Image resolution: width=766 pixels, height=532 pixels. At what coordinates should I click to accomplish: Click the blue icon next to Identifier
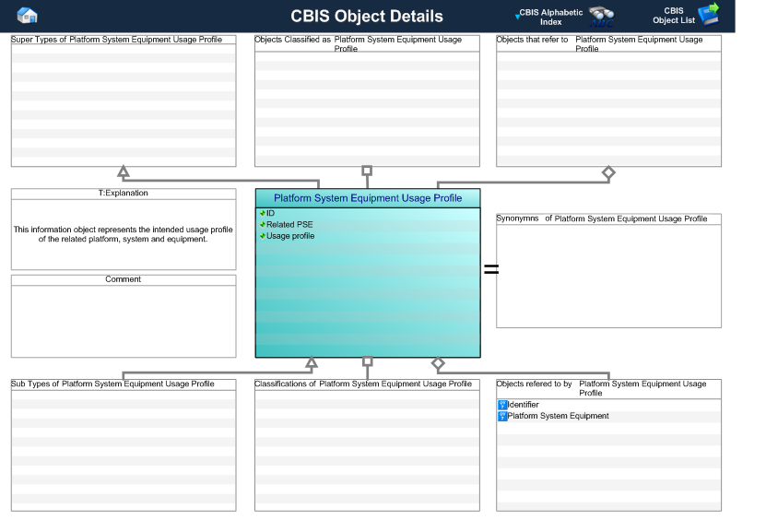click(x=502, y=405)
